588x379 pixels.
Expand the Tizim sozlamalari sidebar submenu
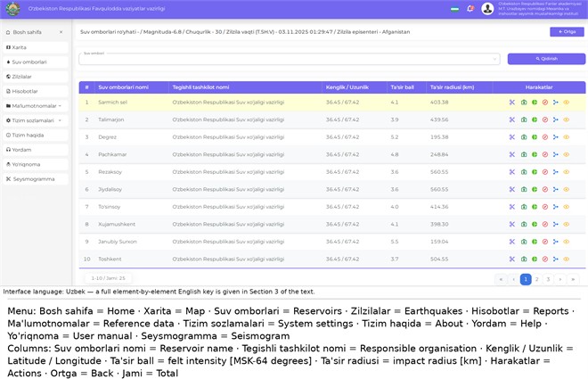[36, 120]
